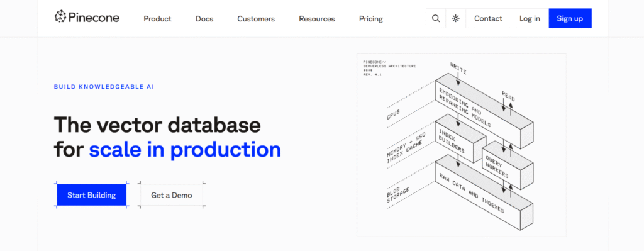Click the Pinecone wordmark text
Viewport: 644px width, 251px height.
click(x=94, y=17)
